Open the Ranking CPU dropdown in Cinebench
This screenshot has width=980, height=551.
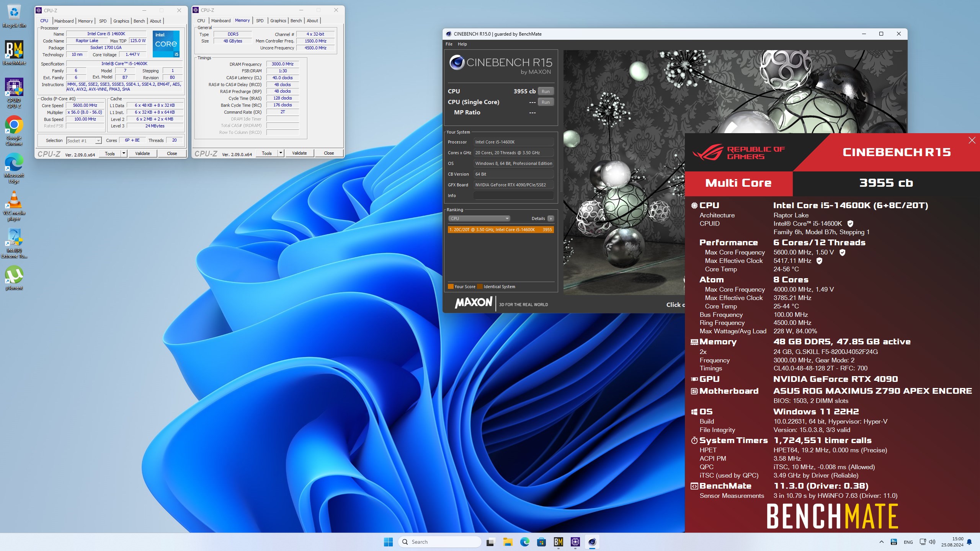pyautogui.click(x=479, y=218)
